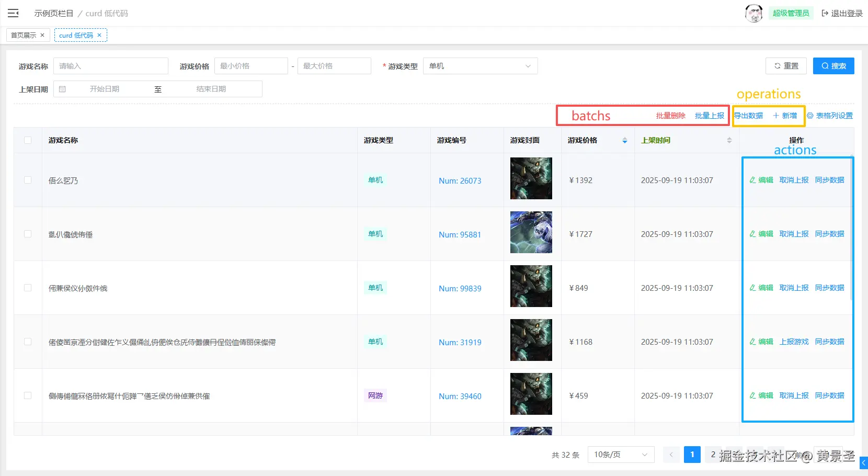
Task: Toggle the sidebar with the hamburger icon
Action: 13,13
